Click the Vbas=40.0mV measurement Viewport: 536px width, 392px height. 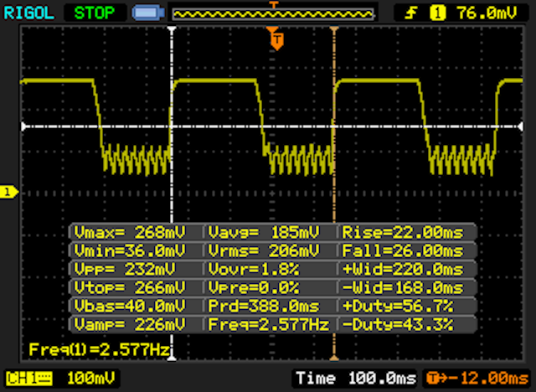pos(130,306)
